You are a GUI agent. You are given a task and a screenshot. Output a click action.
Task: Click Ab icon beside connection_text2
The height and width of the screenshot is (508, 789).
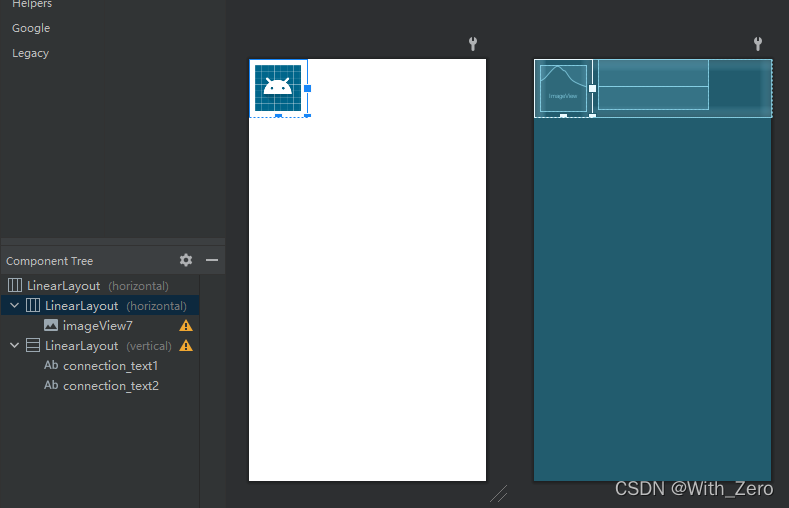coord(51,385)
